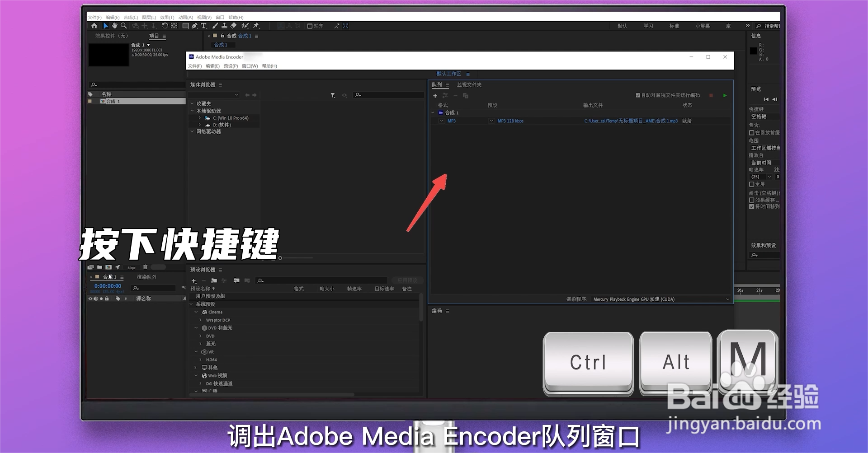The image size is (868, 453).
Task: Click 小屏幕 workspace button
Action: click(x=703, y=26)
